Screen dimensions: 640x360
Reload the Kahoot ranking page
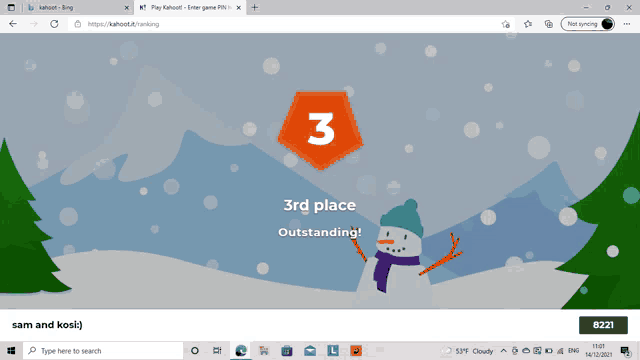pos(54,24)
